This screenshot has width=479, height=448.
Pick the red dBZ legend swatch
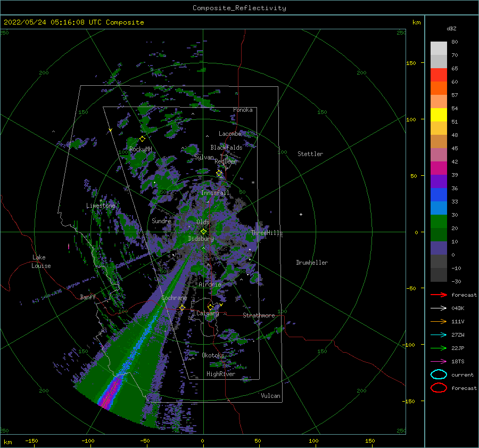point(439,75)
